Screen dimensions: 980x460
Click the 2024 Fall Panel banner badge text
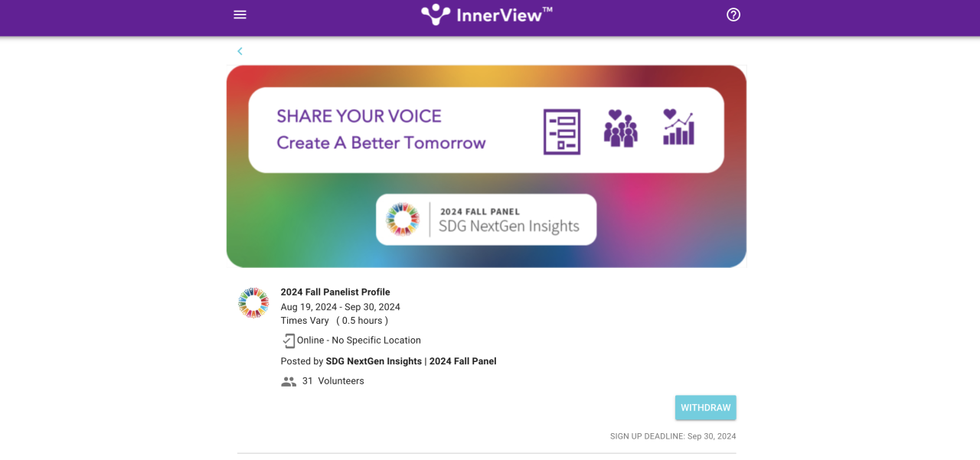click(480, 212)
